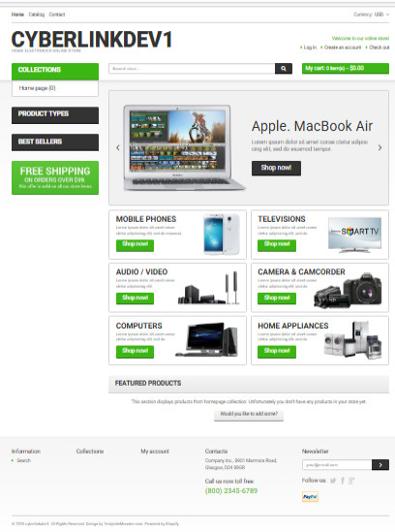Click the search magnifier button
The height and width of the screenshot is (532, 395).
(284, 69)
